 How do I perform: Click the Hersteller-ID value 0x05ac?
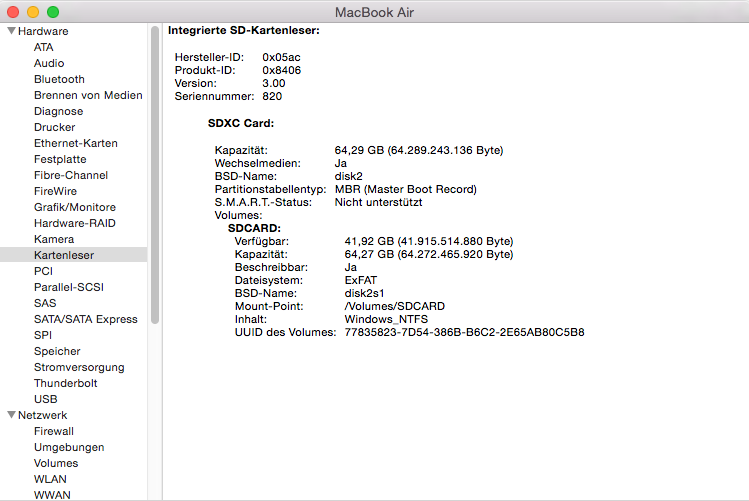point(281,57)
